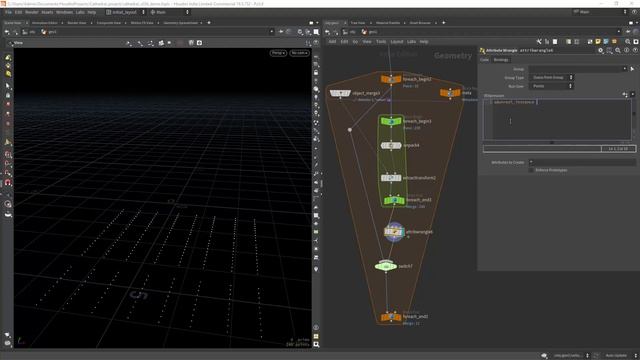The image size is (640, 360).
Task: Select the Geometry Spreadsheet tab
Action: point(181,23)
